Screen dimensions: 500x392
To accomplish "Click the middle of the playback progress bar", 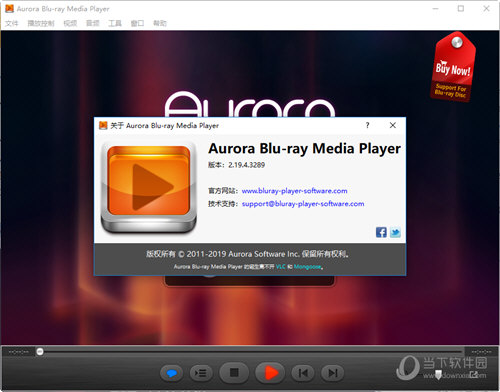I will coord(250,352).
